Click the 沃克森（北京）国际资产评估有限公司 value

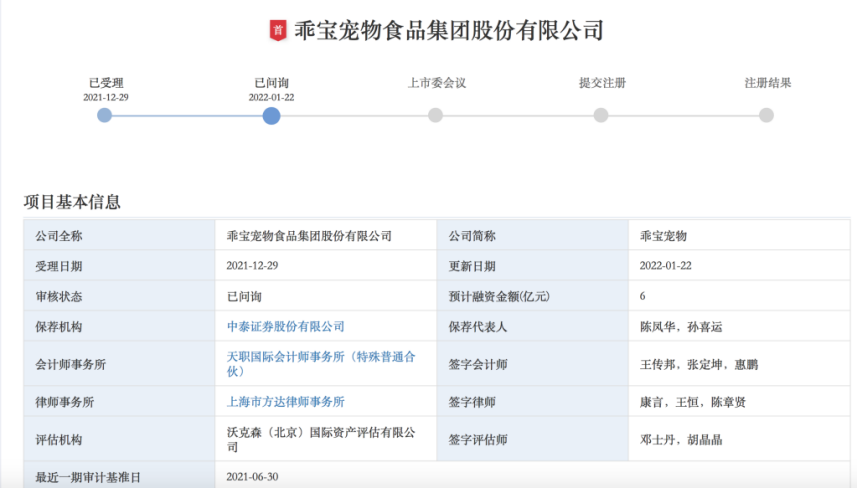(321, 439)
